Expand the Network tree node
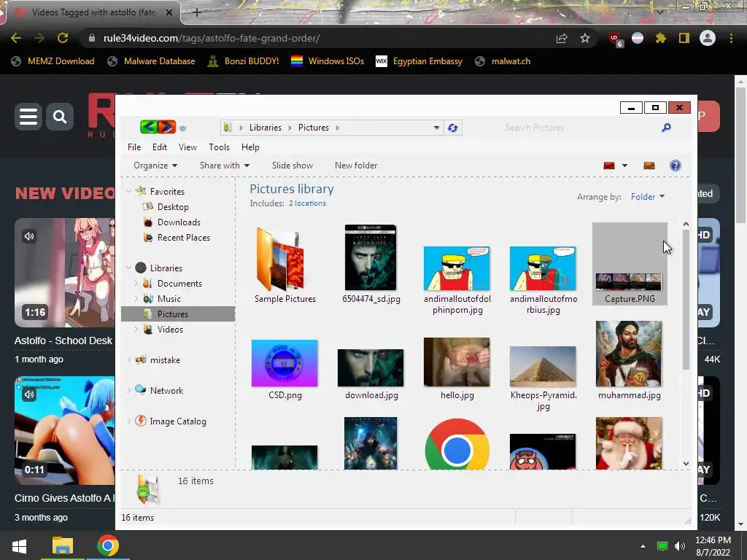 [128, 391]
